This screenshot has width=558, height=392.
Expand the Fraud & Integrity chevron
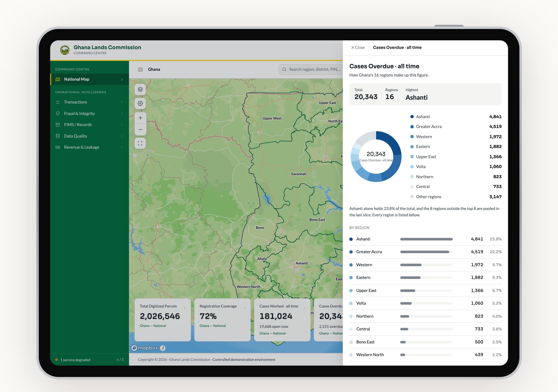(x=122, y=113)
